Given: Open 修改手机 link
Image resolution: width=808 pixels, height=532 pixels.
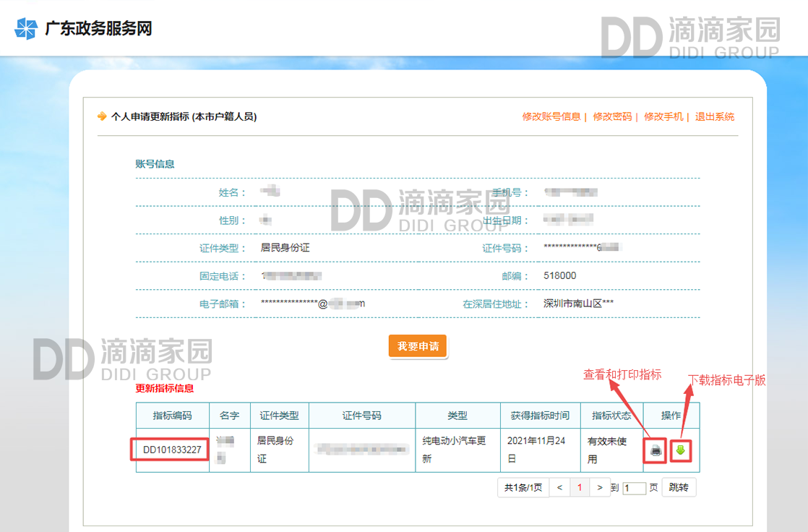Looking at the screenshot, I should (x=663, y=116).
